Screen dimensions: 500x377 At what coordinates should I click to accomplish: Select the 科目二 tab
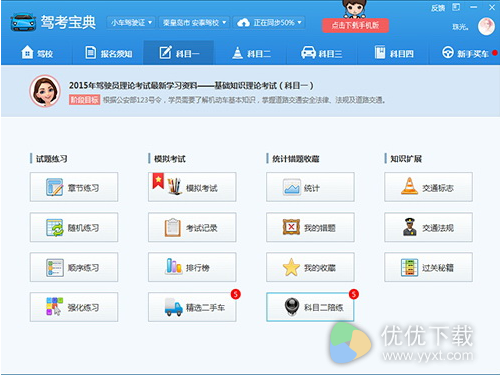(251, 53)
